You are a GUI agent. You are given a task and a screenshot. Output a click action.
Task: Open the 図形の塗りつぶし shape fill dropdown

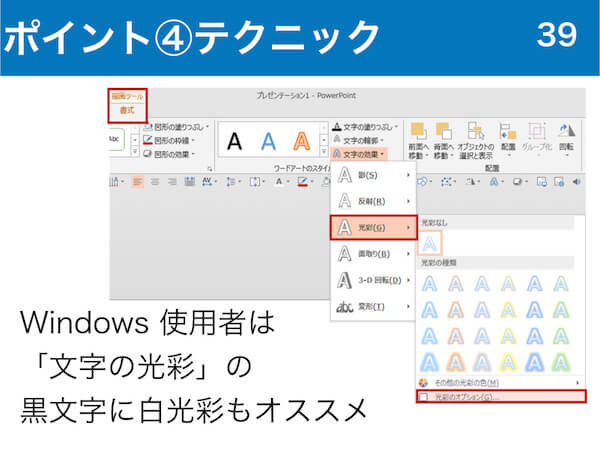pyautogui.click(x=177, y=127)
